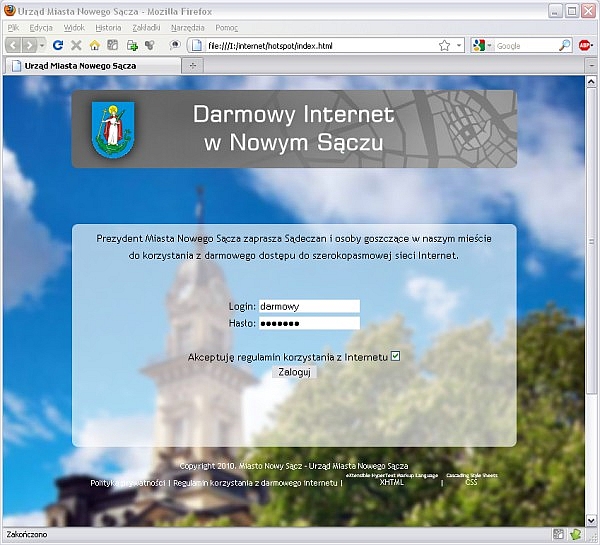
Task: Click the Hasło password field
Action: pyautogui.click(x=309, y=323)
